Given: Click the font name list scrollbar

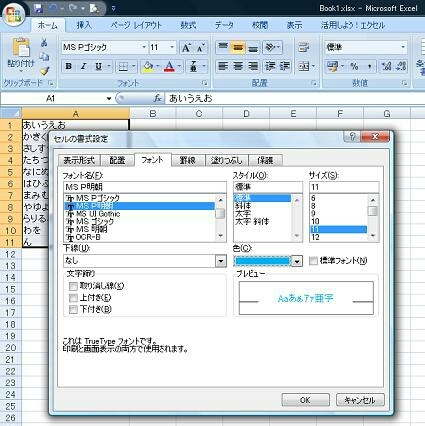Looking at the screenshot, I should point(220,218).
